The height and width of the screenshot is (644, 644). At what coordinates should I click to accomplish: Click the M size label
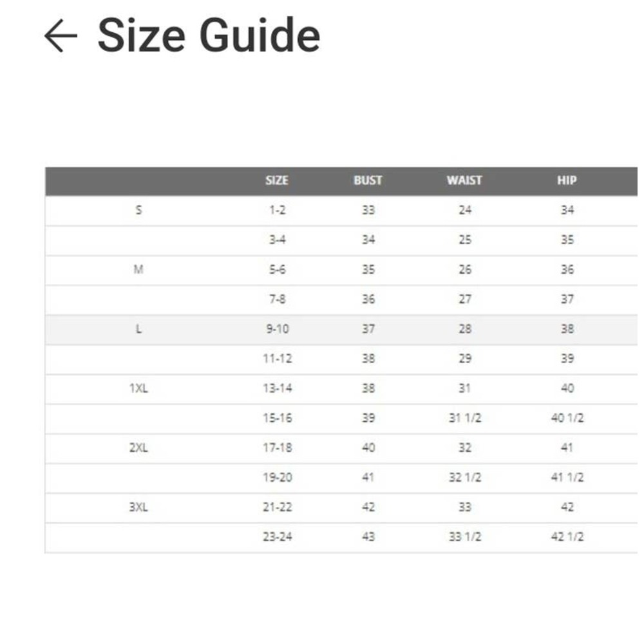tap(138, 269)
